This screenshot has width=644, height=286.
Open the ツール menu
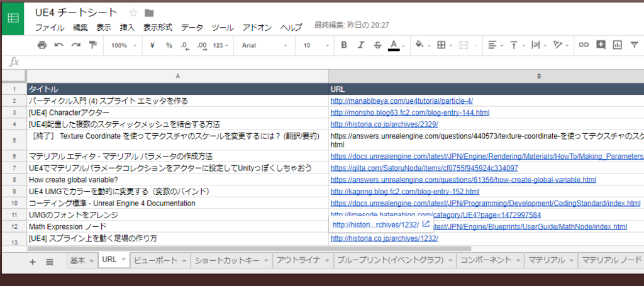[223, 28]
